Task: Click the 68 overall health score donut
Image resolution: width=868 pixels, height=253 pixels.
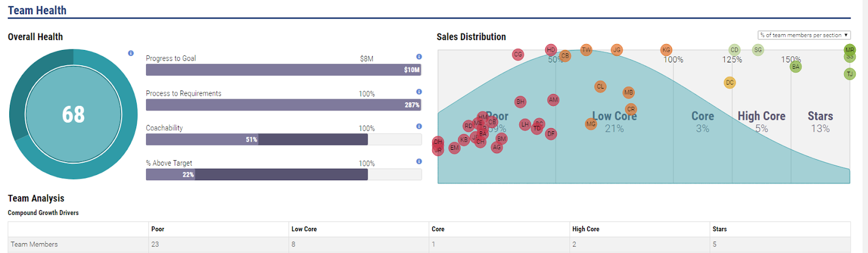Action: click(x=73, y=114)
